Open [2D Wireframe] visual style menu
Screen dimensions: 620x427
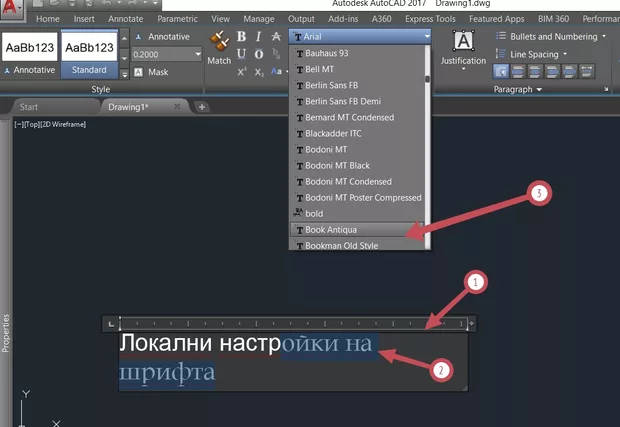(63, 124)
